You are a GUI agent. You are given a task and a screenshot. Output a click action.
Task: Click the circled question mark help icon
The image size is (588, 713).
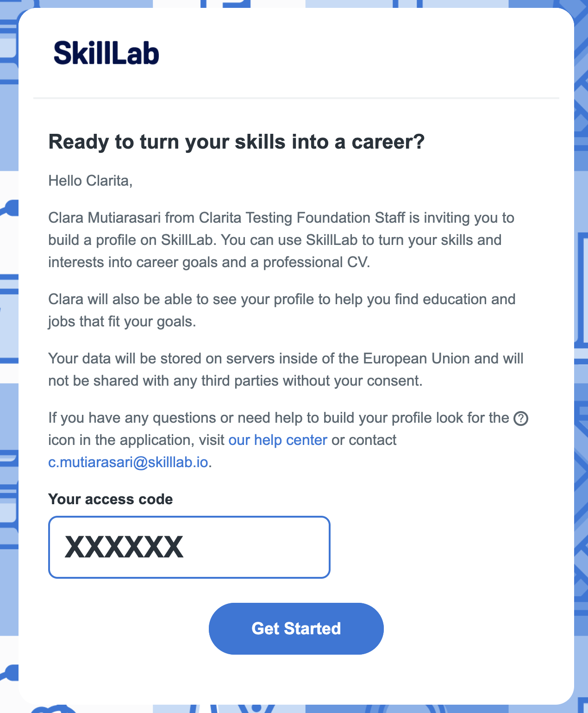click(521, 419)
